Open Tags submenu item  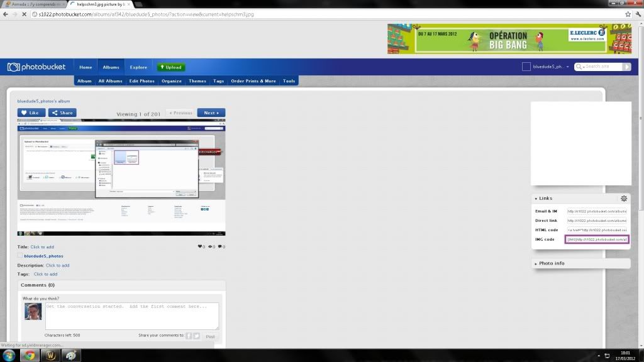click(218, 81)
